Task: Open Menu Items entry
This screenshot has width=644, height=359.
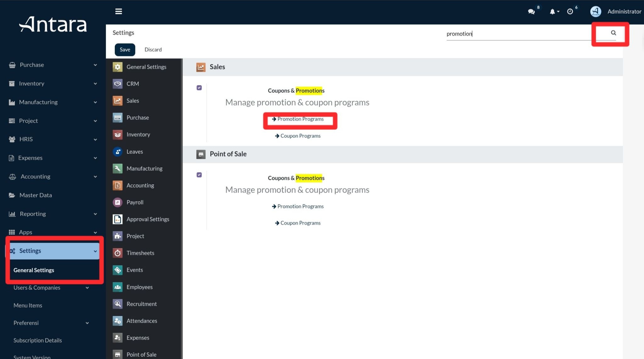Action: tap(28, 305)
